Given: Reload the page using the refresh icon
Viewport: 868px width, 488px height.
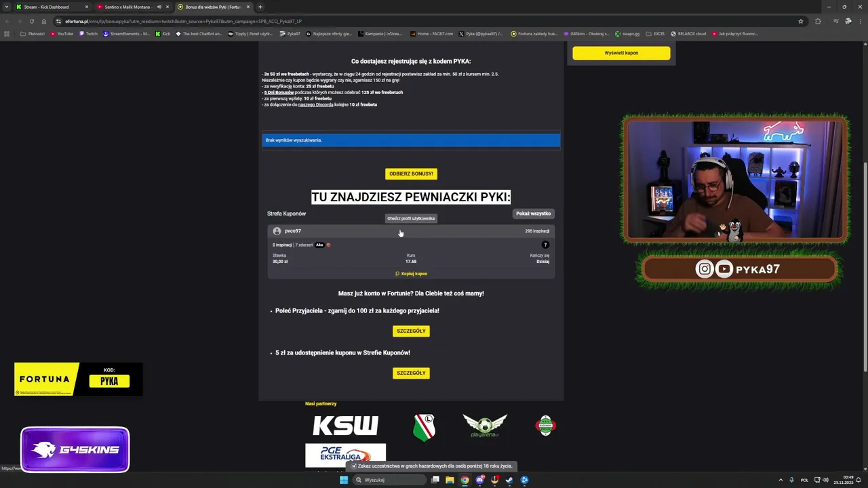Looking at the screenshot, I should [32, 21].
